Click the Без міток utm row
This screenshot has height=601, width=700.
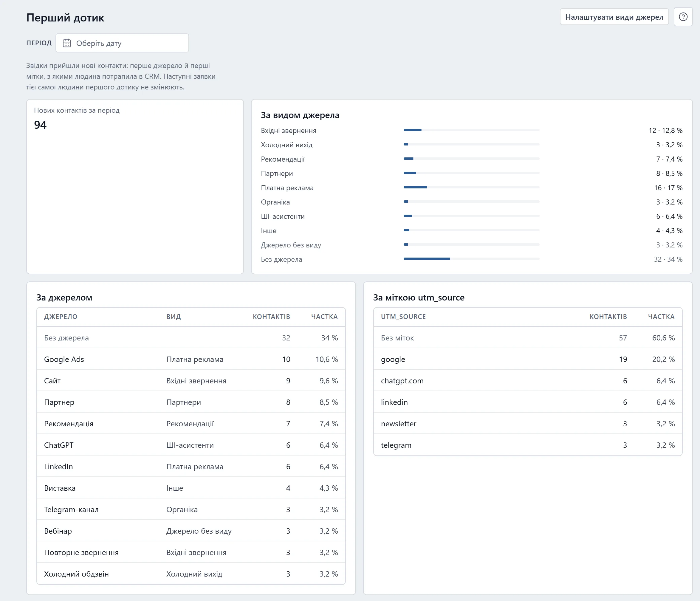[x=528, y=338]
